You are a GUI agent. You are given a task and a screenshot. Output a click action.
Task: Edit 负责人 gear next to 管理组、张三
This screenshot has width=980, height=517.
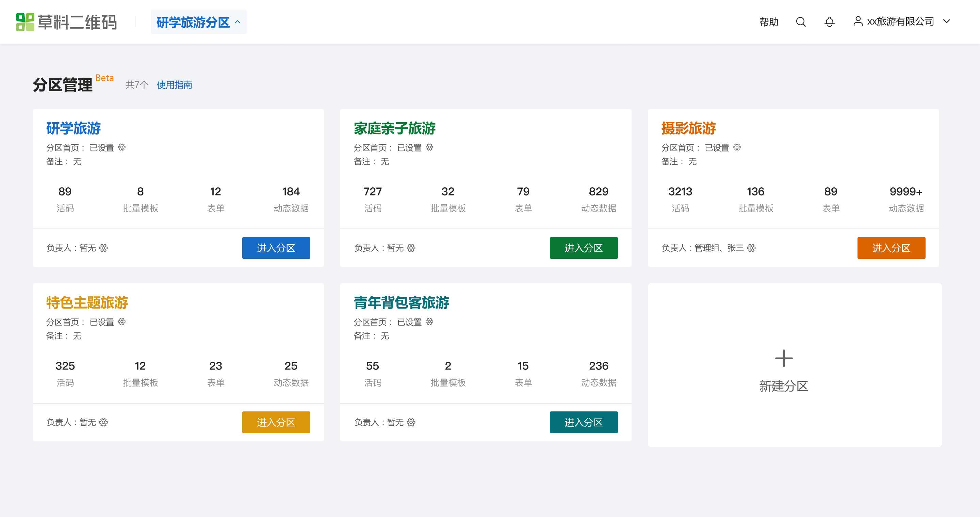(x=751, y=248)
